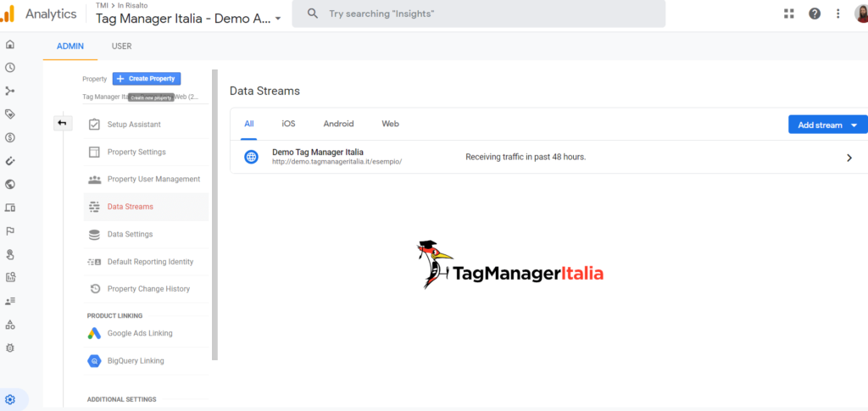Click the Property Change History clock icon

pos(94,289)
